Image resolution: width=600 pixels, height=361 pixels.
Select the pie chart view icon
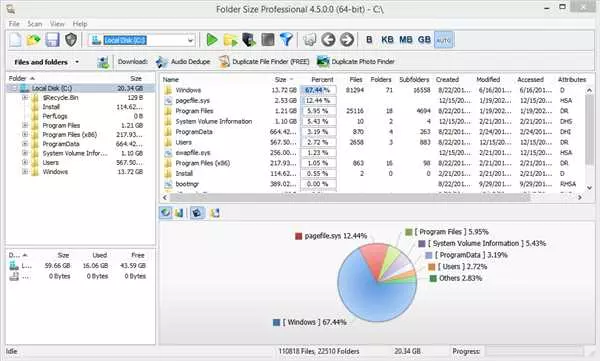click(166, 212)
